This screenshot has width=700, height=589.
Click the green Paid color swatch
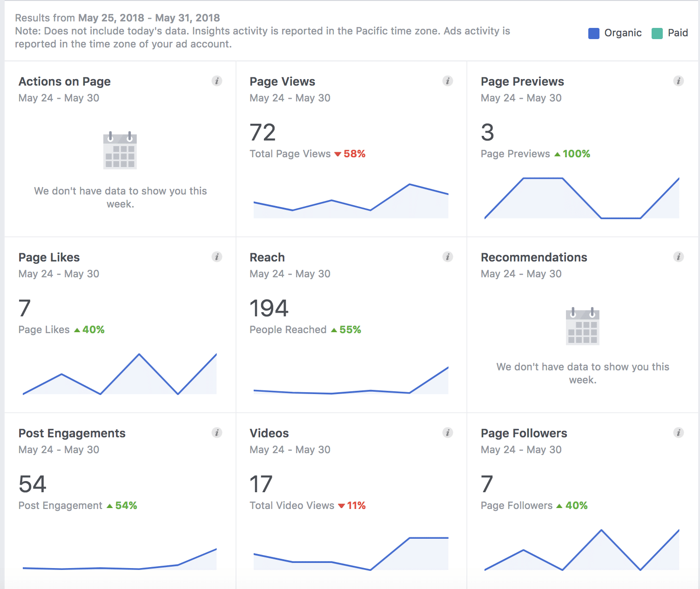tap(657, 33)
